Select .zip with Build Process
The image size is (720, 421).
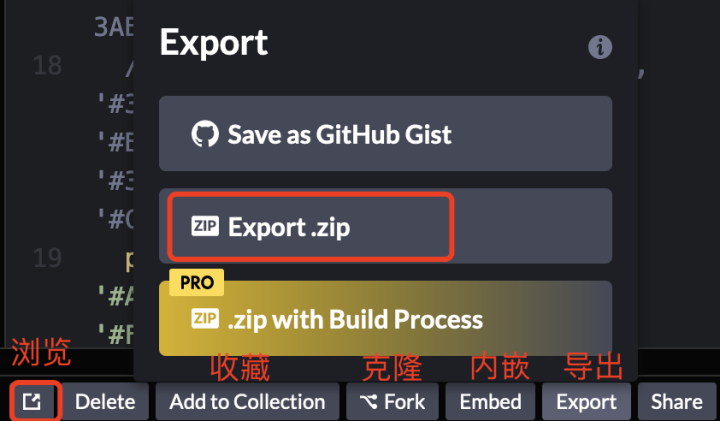click(385, 318)
